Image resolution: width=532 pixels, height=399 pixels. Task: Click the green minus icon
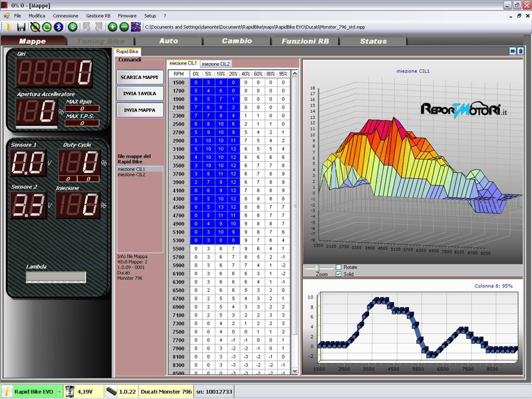coord(124,27)
